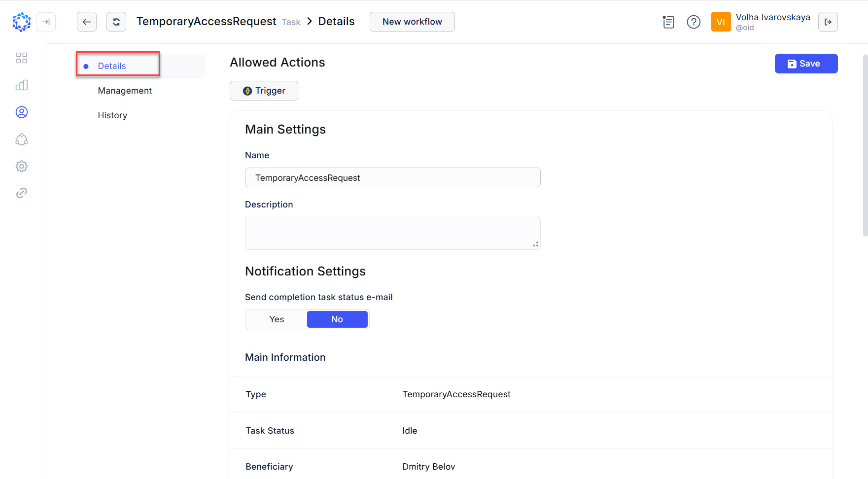Viewport: 868px width, 479px height.
Task: Refresh the page with the reload icon
Action: [x=116, y=22]
